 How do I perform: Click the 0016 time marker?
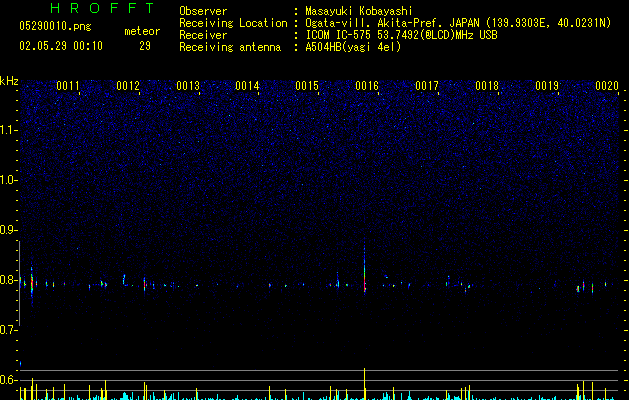click(x=367, y=86)
